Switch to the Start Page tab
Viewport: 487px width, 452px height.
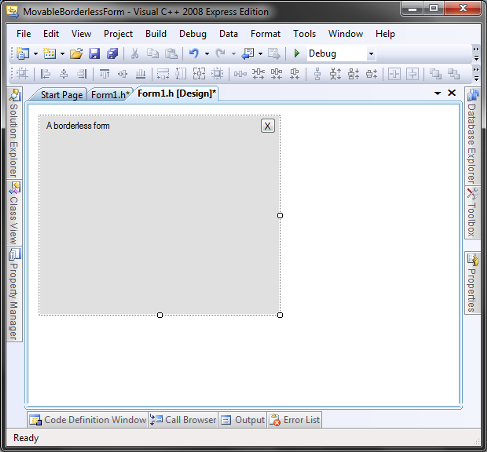[61, 95]
